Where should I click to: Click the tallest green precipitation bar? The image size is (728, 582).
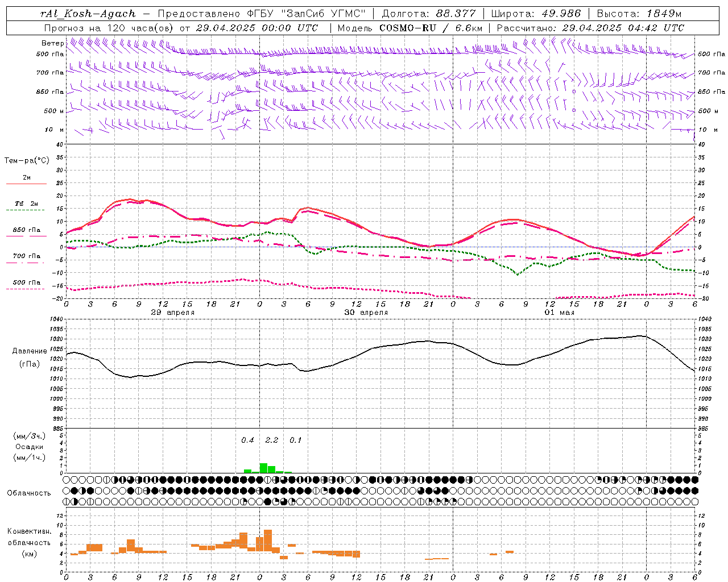pyautogui.click(x=263, y=468)
